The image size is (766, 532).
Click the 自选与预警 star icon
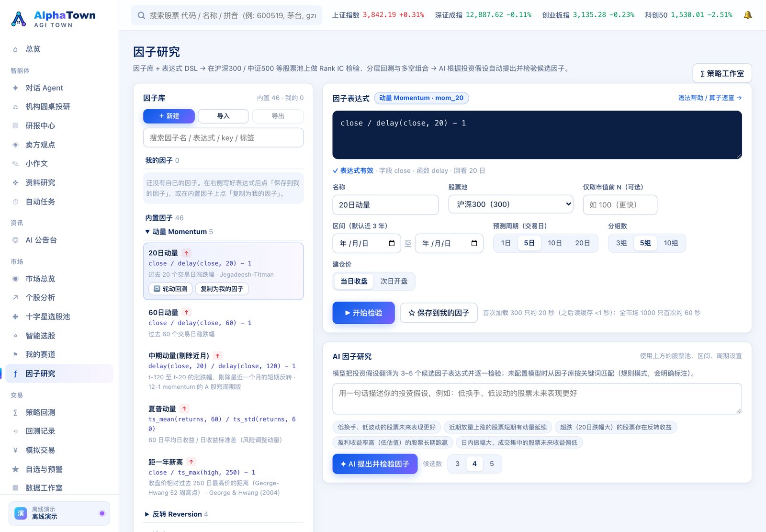pos(15,469)
